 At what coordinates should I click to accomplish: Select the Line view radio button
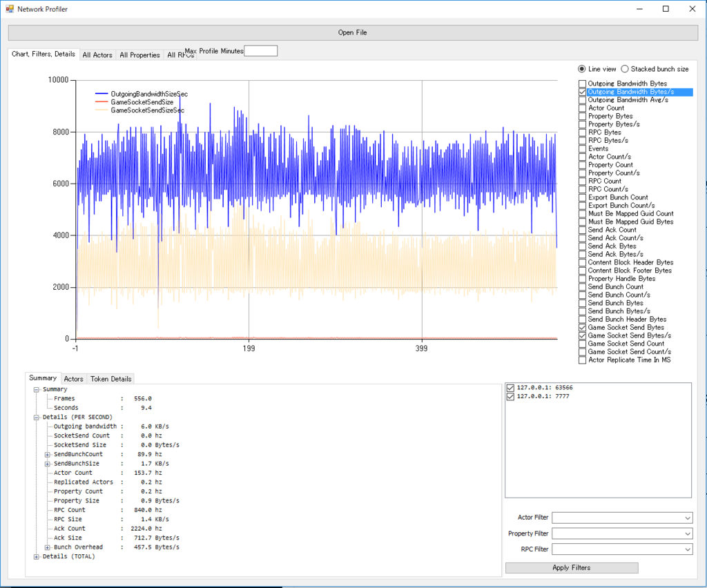click(x=581, y=69)
